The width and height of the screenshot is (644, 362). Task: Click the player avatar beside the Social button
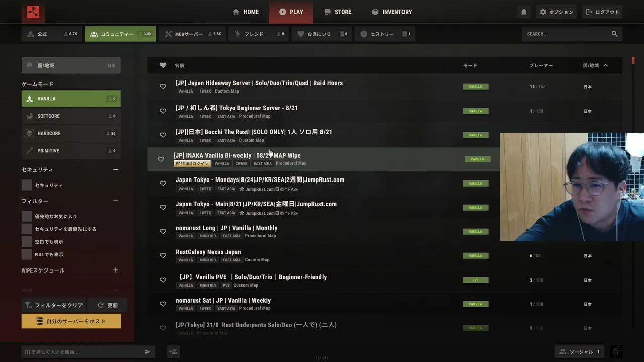point(616,352)
